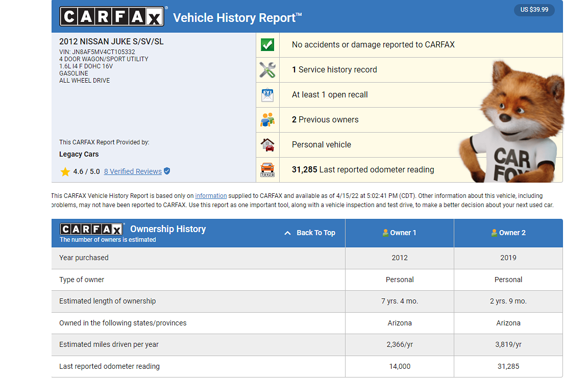Screen dimensions: 588x378
Task: Click the Owner 2 person icon
Action: 494,233
